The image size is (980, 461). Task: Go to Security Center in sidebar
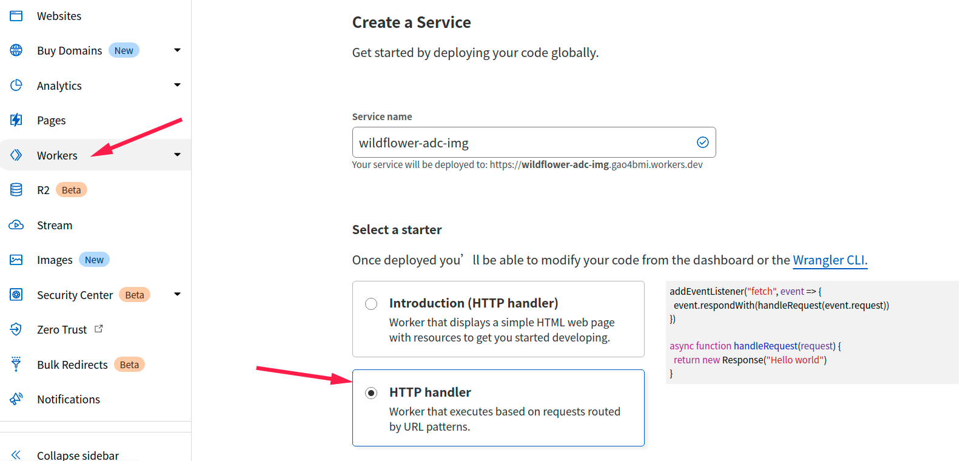[x=75, y=295]
